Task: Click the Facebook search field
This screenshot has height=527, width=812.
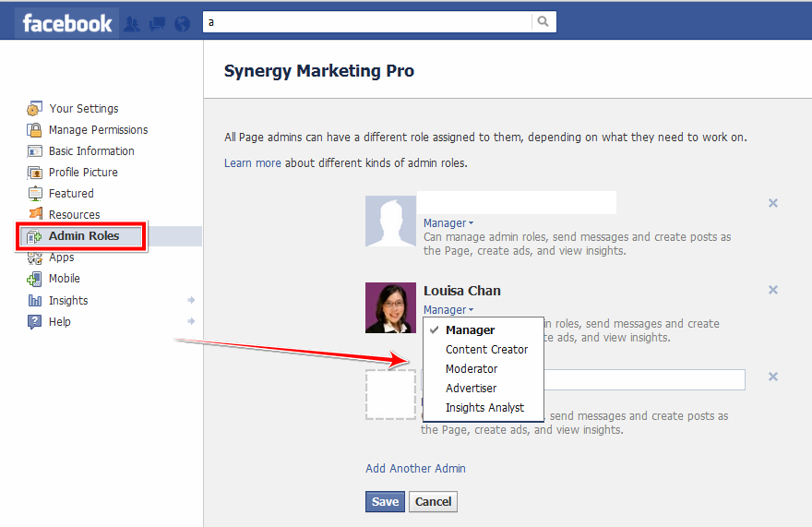Action: (367, 22)
